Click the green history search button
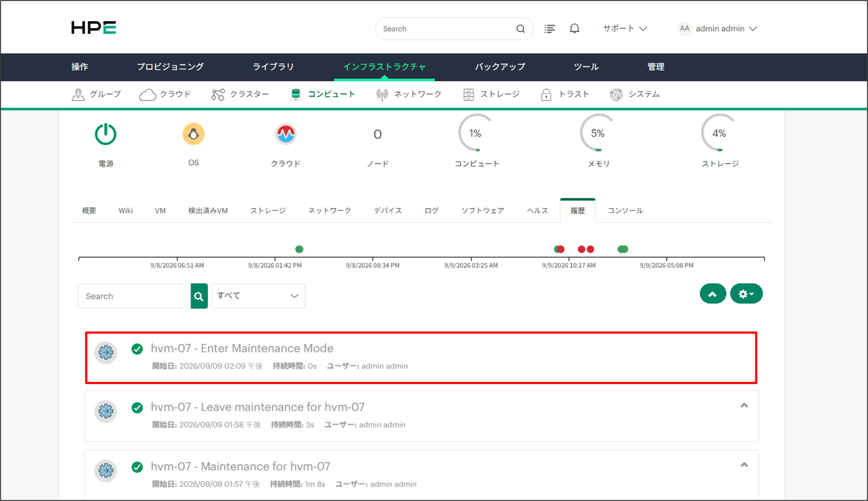Screen dimensions: 868x501 point(199,296)
